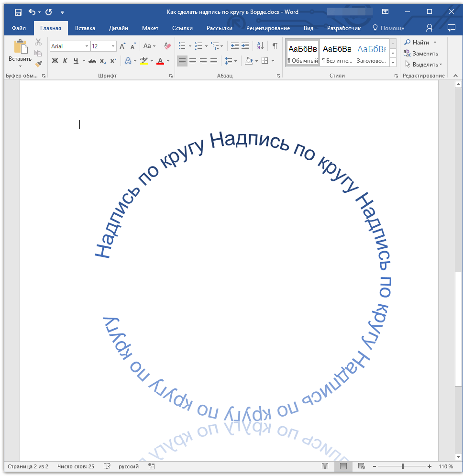The width and height of the screenshot is (463, 476).
Task: Click the Save icon in title bar
Action: [18, 12]
